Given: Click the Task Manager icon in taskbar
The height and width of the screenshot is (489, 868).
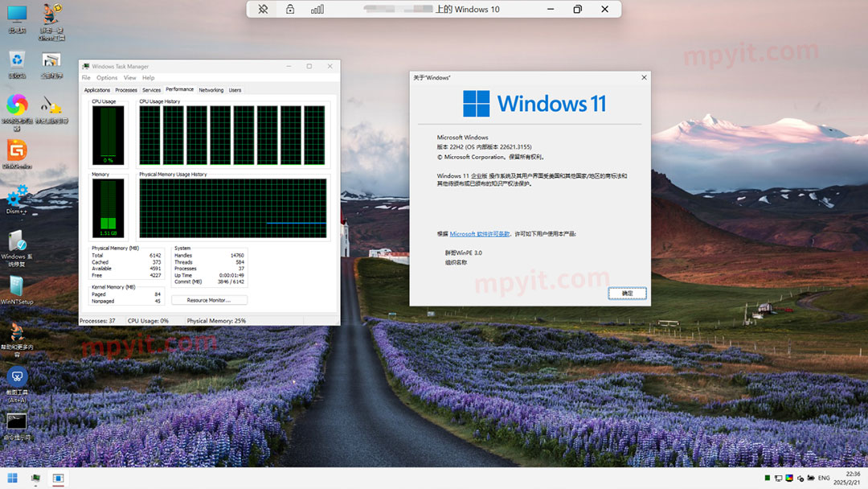Looking at the screenshot, I should point(35,478).
